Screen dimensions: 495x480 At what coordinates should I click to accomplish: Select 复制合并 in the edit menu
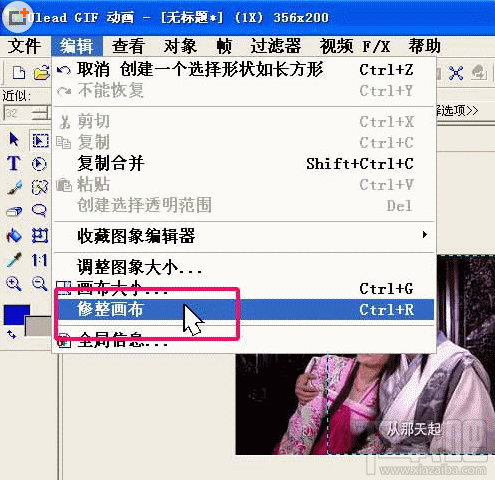point(244,163)
